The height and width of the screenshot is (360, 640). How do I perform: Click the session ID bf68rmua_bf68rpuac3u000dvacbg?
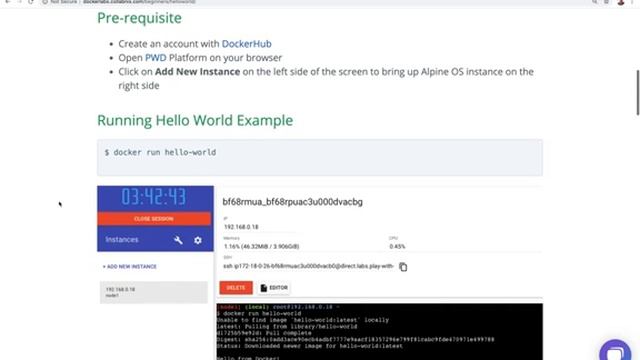click(x=292, y=202)
